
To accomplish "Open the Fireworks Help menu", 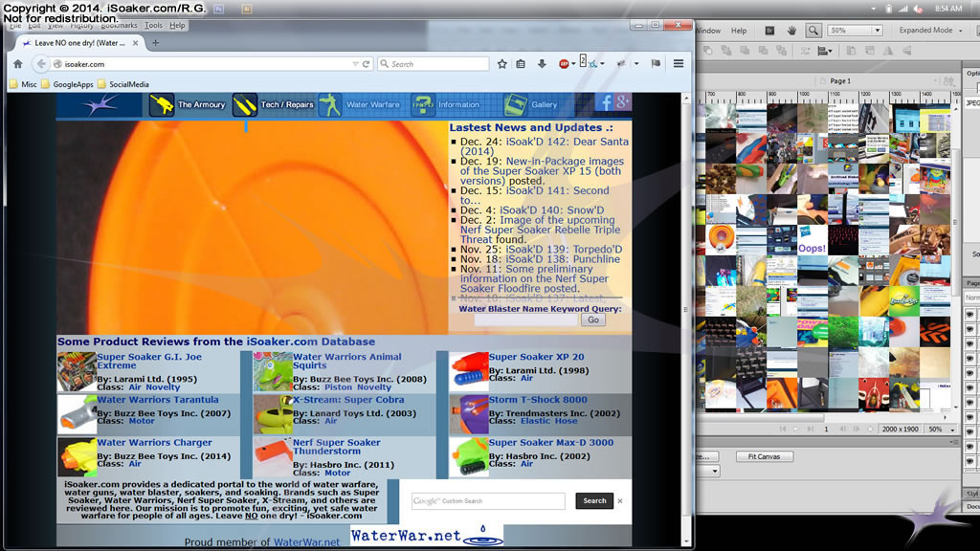I will (739, 31).
